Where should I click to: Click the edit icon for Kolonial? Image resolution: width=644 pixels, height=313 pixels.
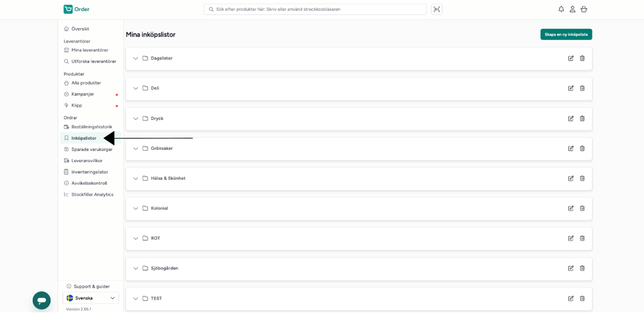tap(570, 208)
